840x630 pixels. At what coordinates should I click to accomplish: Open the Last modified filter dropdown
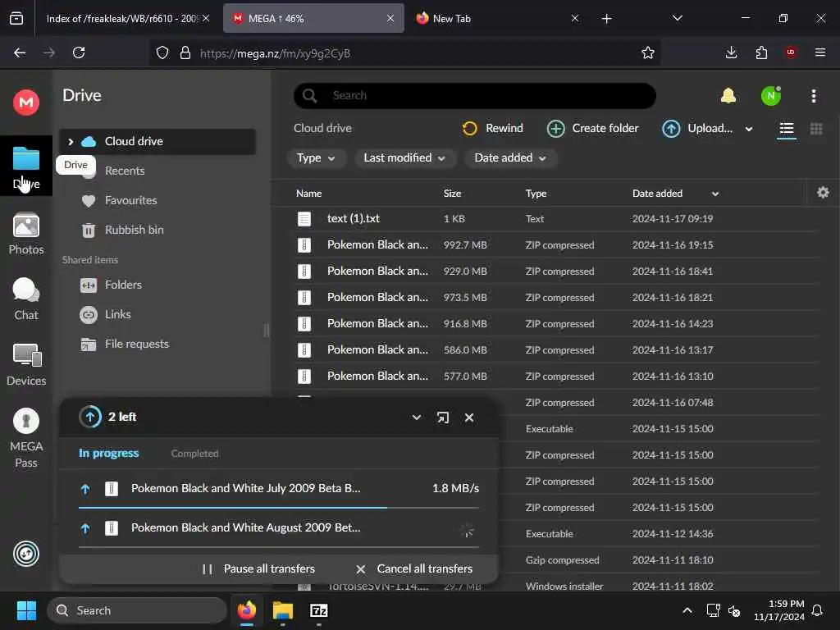[404, 158]
